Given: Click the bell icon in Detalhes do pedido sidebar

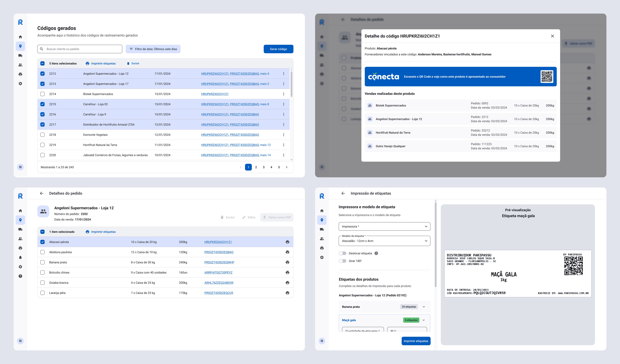Looking at the screenshot, I should point(20,257).
